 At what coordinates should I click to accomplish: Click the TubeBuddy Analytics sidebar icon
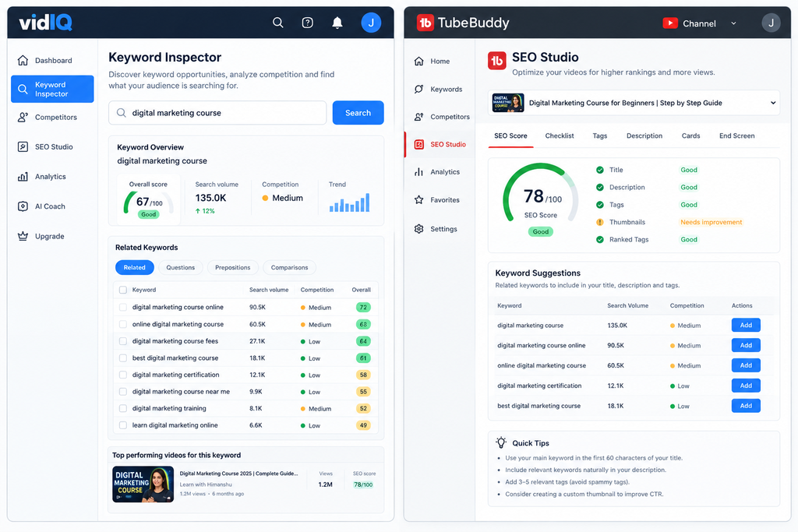[x=418, y=172]
